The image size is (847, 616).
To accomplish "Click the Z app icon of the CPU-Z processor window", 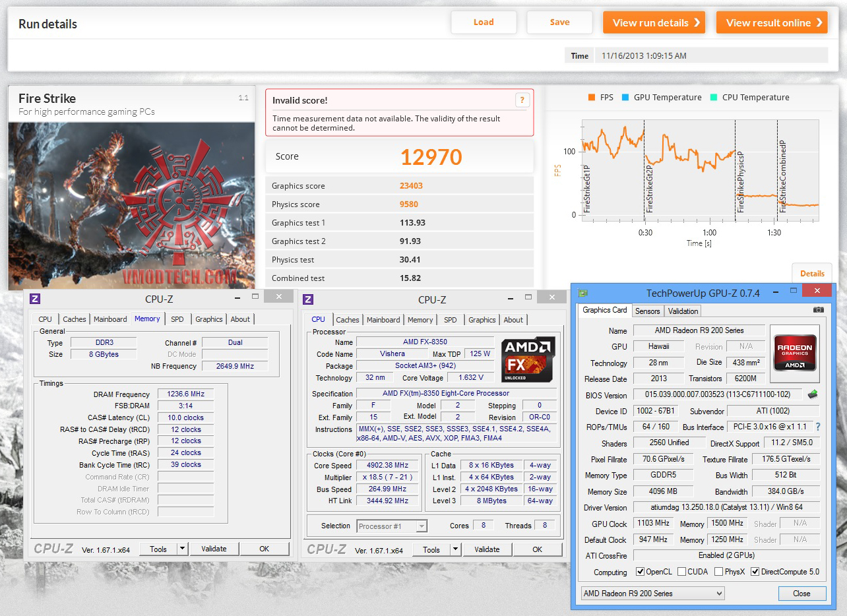I will pos(308,299).
